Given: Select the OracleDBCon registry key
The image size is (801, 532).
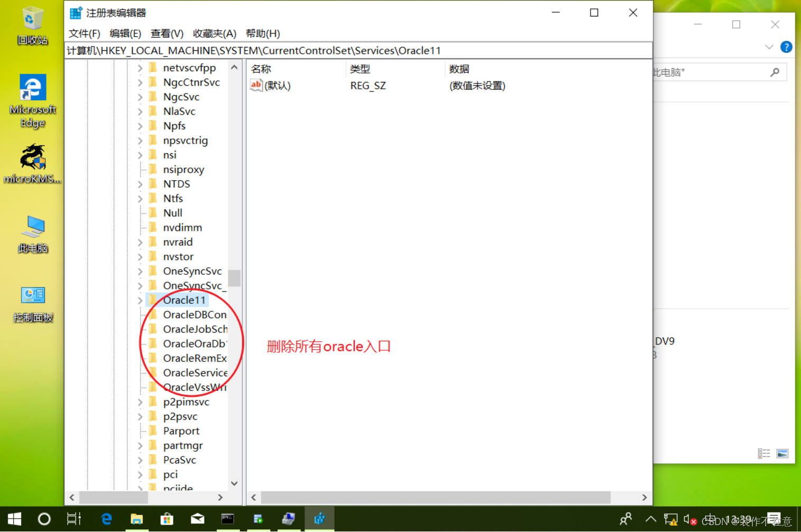Looking at the screenshot, I should tap(195, 315).
